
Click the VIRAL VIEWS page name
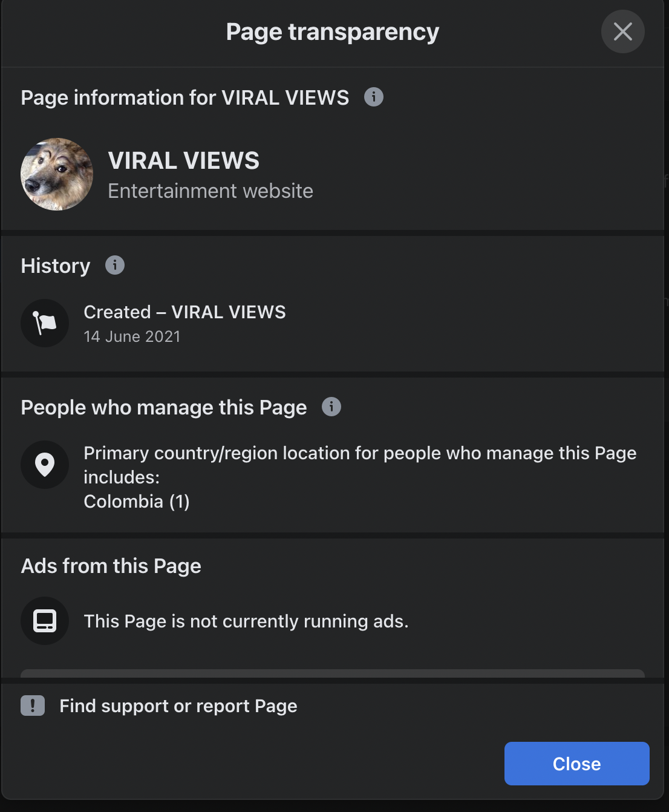click(183, 161)
